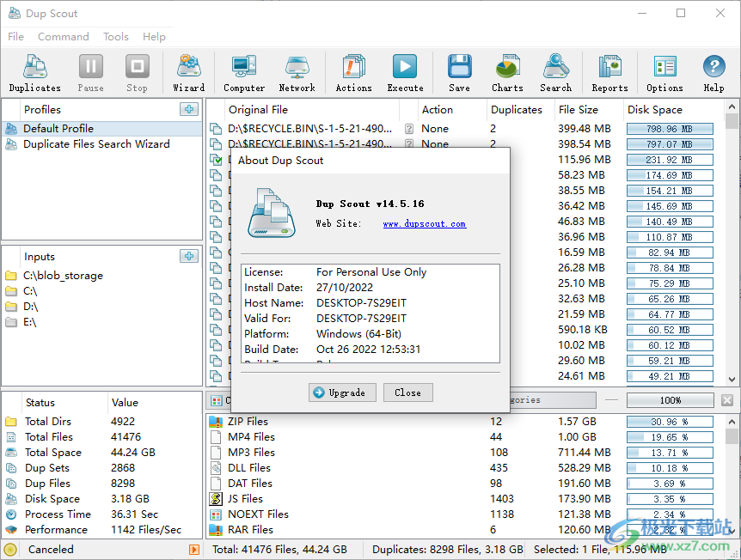Click the orange arrow beside Canceled status

click(x=193, y=550)
